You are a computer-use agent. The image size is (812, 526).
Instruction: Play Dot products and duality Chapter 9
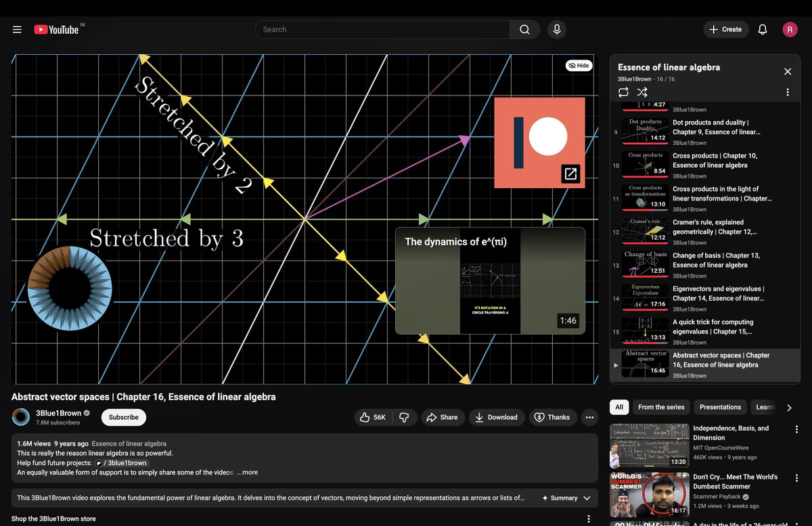[704, 132]
